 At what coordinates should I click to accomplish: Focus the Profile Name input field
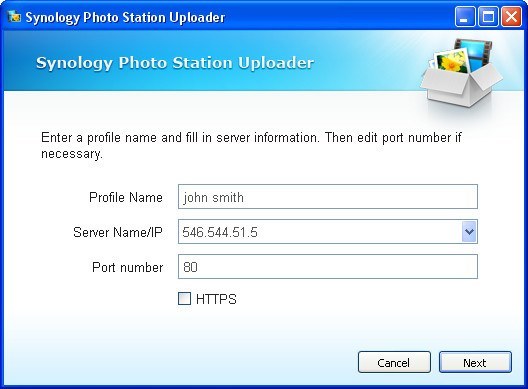328,197
